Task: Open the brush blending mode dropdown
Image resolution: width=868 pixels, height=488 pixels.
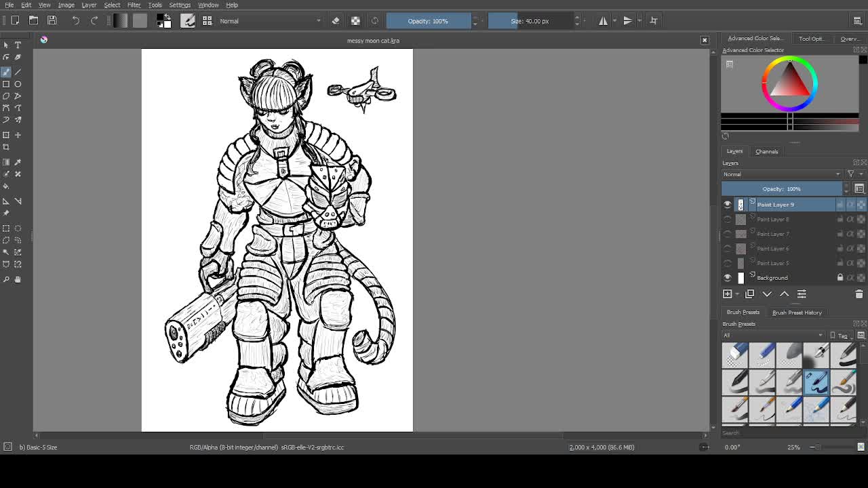Action: coord(270,21)
